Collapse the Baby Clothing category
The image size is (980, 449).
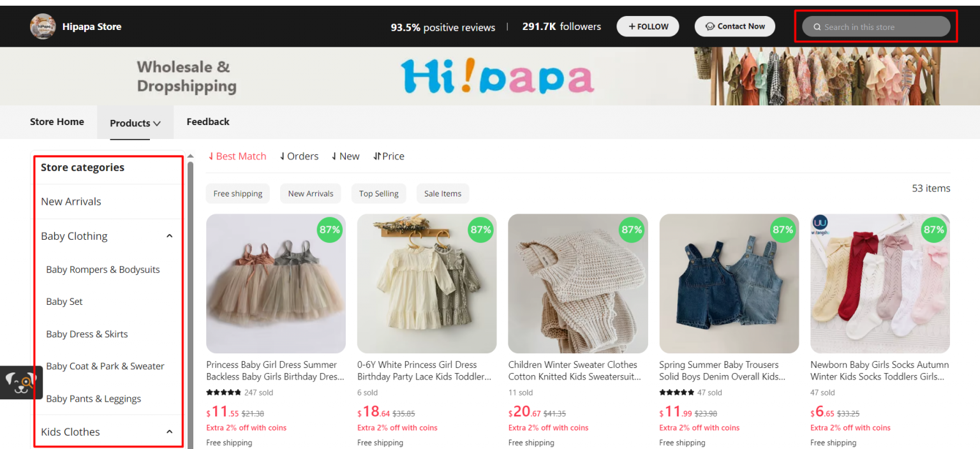(169, 235)
